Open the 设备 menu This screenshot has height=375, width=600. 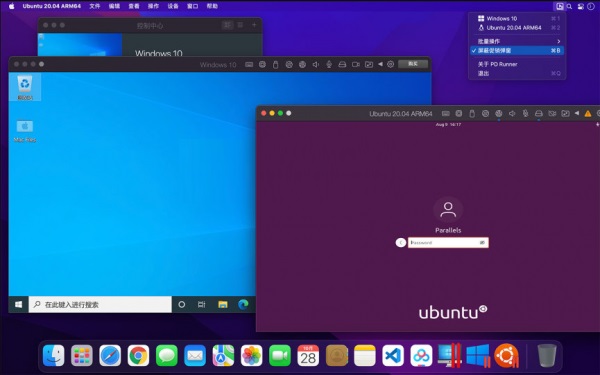(173, 6)
